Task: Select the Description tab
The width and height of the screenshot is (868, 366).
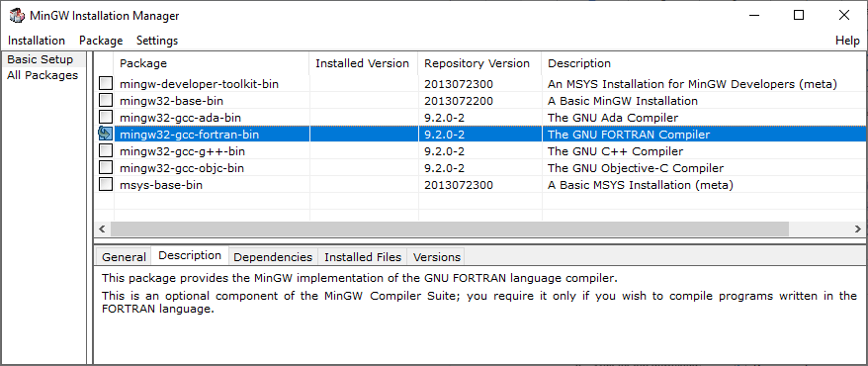Action: point(190,255)
